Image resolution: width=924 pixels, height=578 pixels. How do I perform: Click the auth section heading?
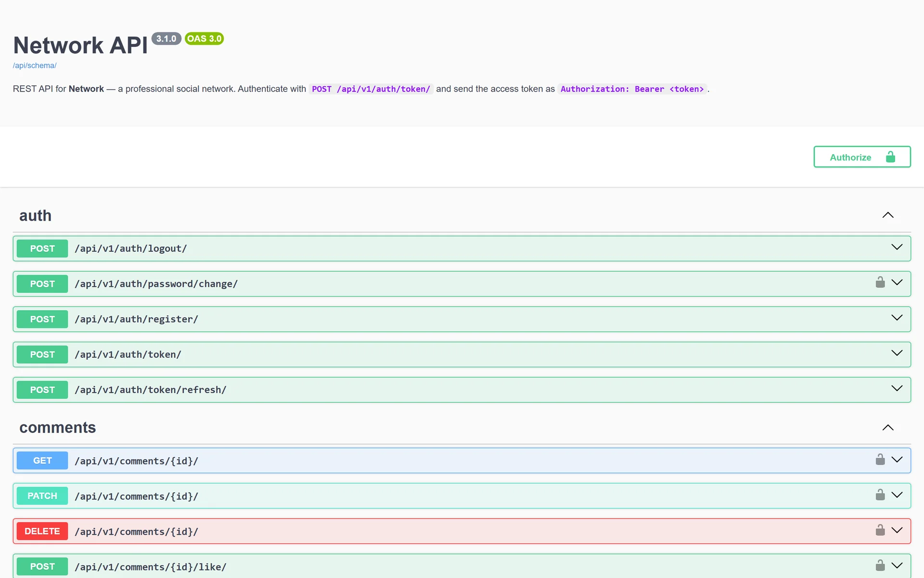point(35,215)
